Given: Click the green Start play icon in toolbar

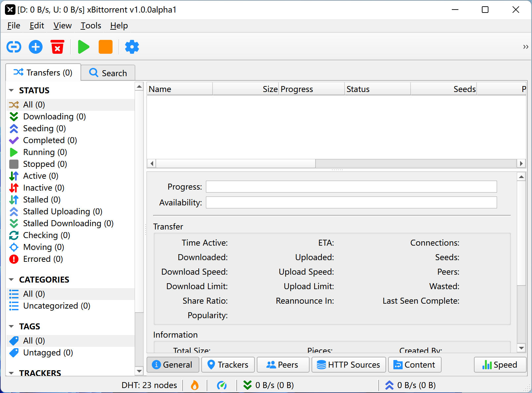Looking at the screenshot, I should pyautogui.click(x=83, y=47).
